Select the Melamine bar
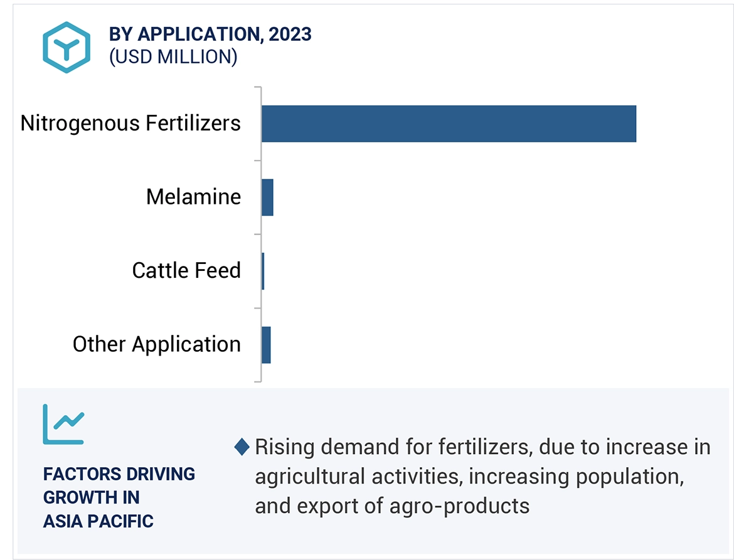This screenshot has height=560, width=734. tap(268, 198)
